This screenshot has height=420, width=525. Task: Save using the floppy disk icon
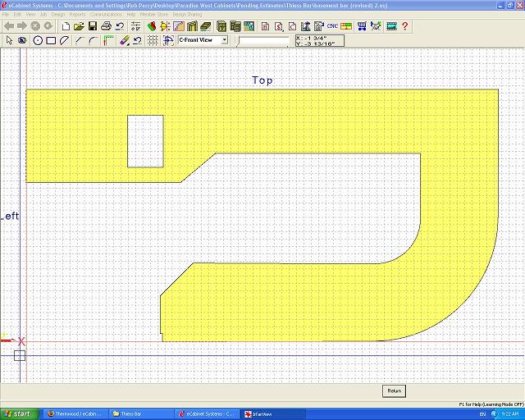point(93,26)
